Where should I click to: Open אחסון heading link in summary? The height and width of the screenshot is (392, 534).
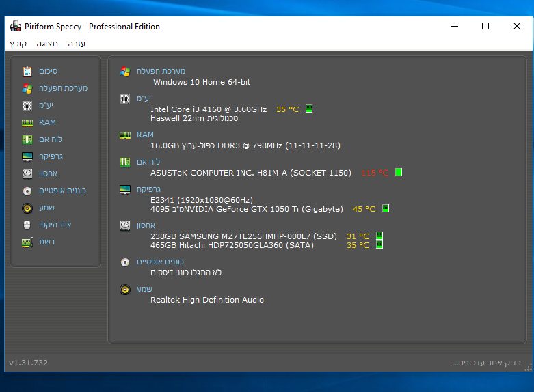coord(146,225)
